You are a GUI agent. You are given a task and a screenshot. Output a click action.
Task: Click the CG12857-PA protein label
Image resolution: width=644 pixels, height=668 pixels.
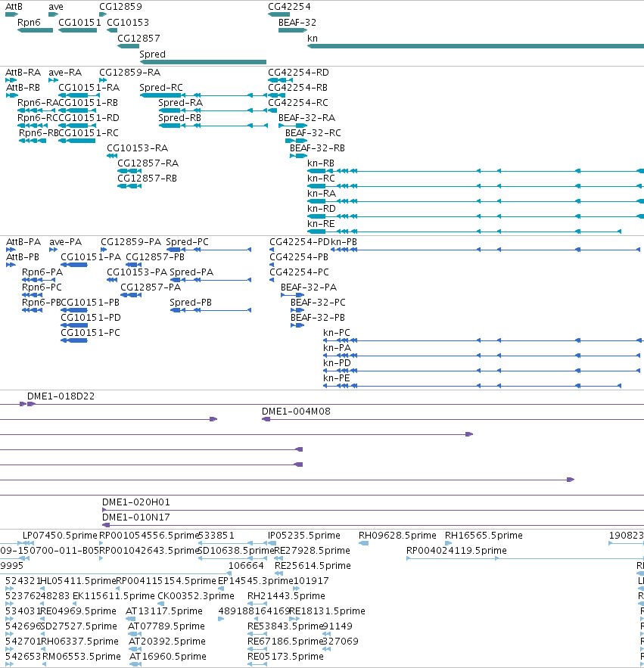click(151, 287)
